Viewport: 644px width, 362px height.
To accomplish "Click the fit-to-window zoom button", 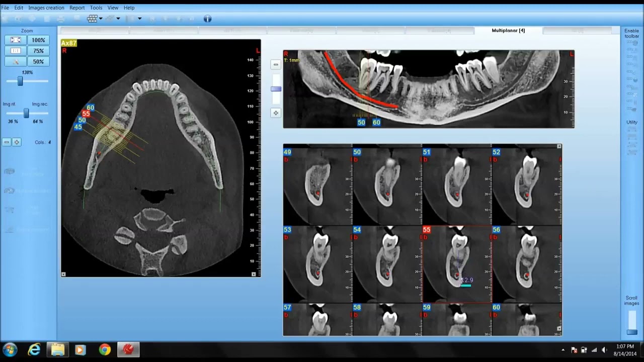I will [x=16, y=40].
